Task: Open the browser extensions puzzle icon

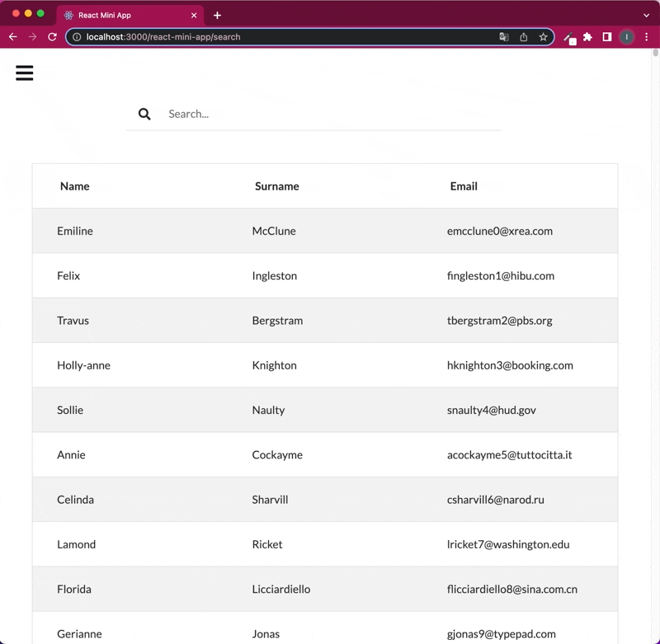Action: click(x=587, y=37)
